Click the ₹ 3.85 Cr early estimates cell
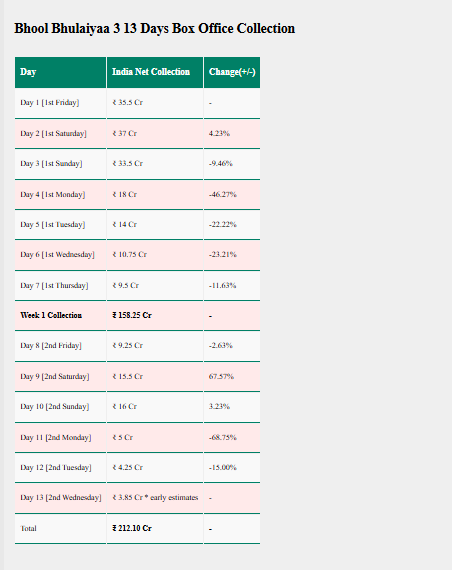The height and width of the screenshot is (570, 452). (x=155, y=498)
